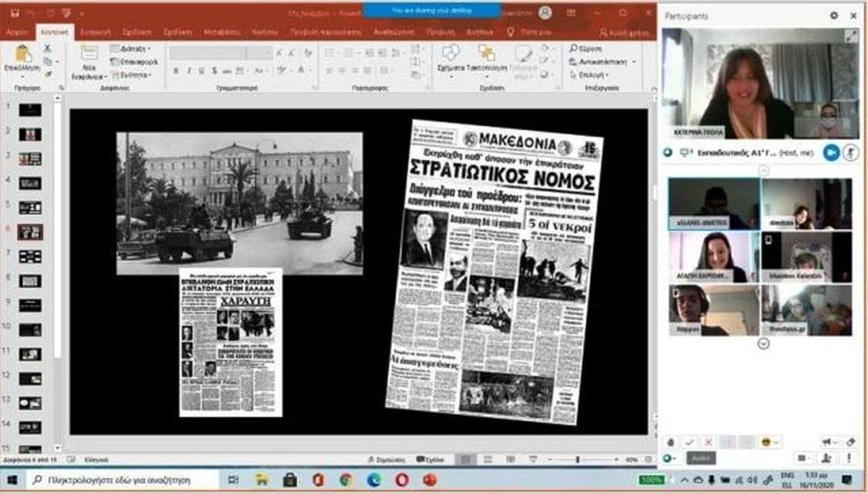Screen dimensions: 868x494
Task: Toggle Normal view in status bar
Action: [x=465, y=459]
